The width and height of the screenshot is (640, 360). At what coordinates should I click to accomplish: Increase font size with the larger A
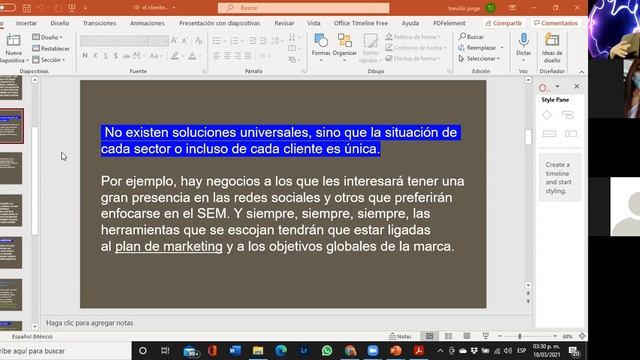pyautogui.click(x=174, y=41)
